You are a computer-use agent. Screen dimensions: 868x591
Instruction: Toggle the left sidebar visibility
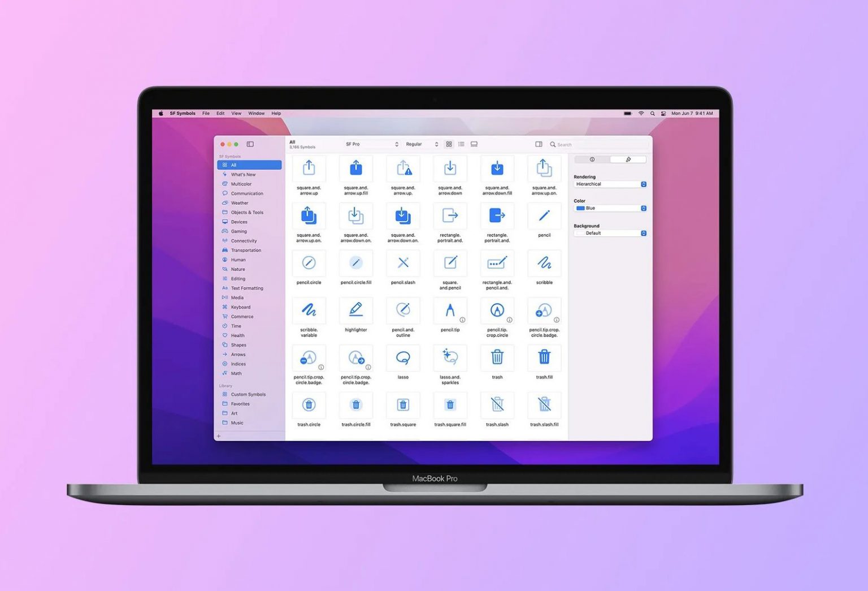click(250, 144)
